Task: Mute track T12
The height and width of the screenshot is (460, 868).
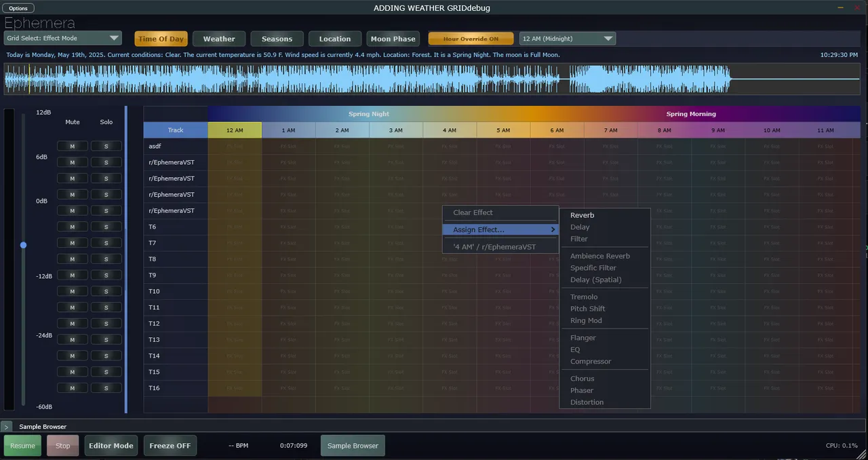Action: 72,324
